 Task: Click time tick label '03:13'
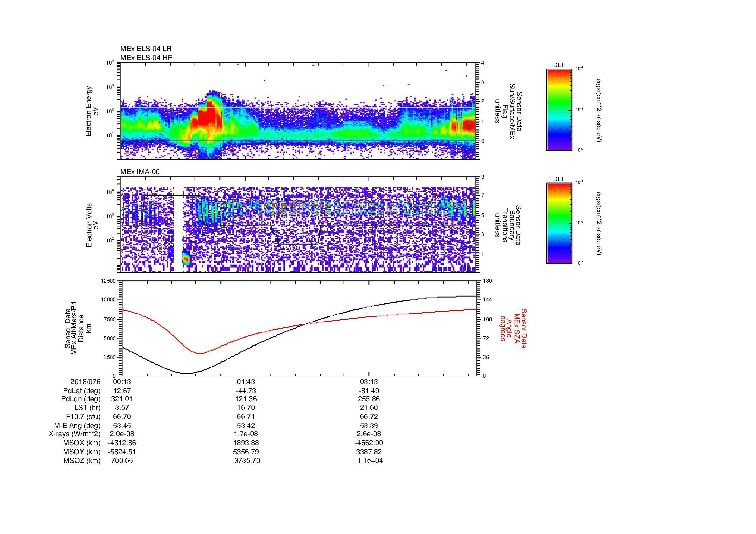coord(369,382)
